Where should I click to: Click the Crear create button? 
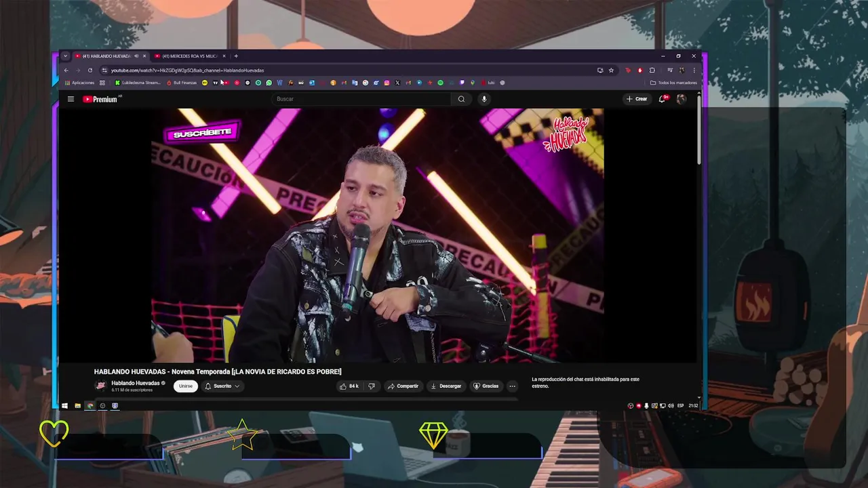point(637,99)
